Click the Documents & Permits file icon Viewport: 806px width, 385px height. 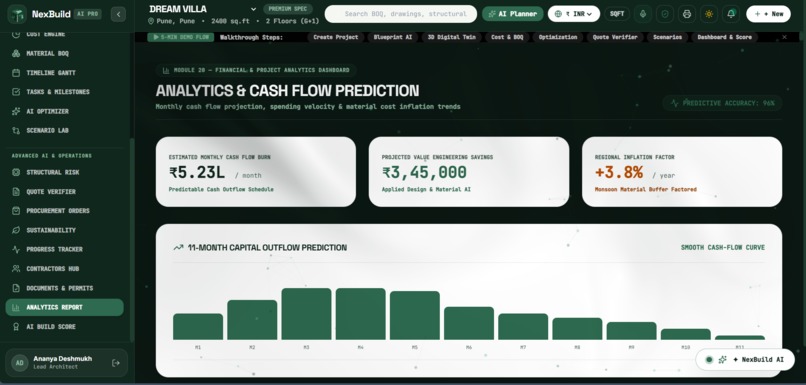click(x=16, y=288)
